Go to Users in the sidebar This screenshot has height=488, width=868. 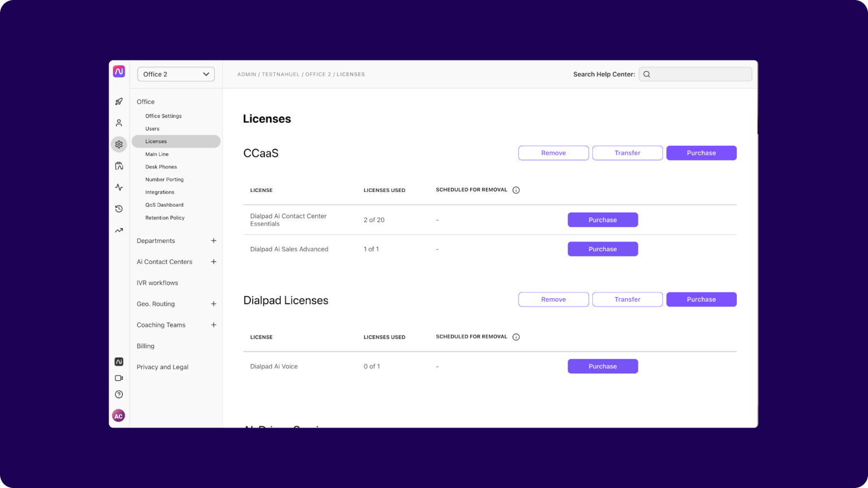tap(152, 129)
